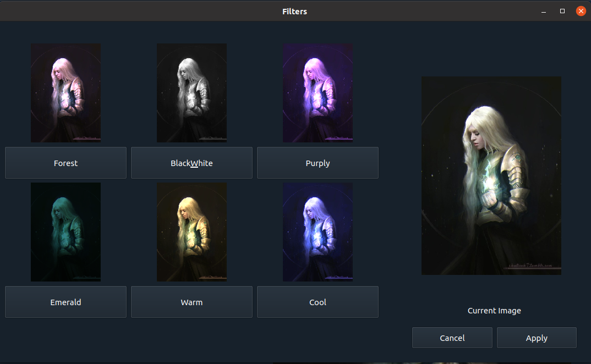591x364 pixels.
Task: Click the Current Image label
Action: (494, 311)
